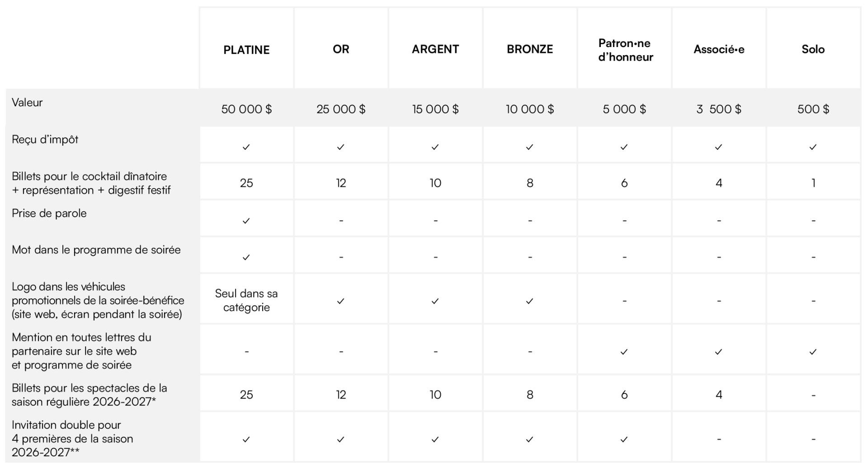Click the "Prise de parole" row label
This screenshot has height=468, width=868.
(x=49, y=213)
